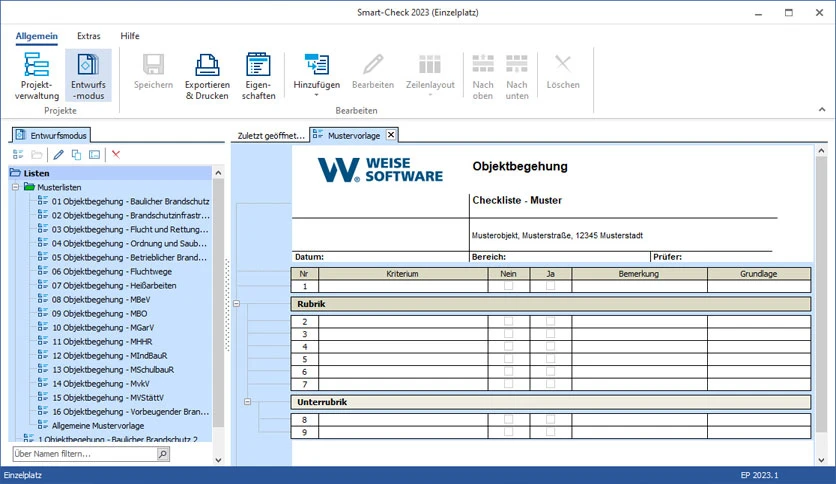Switch to the Allgemein ribbon tab

tap(37, 36)
